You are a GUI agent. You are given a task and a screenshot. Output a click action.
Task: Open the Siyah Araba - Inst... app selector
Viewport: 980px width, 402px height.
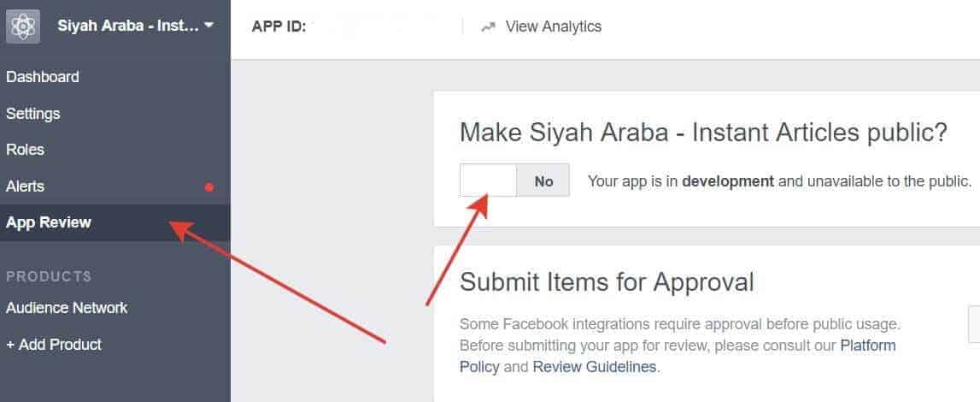pos(136,27)
